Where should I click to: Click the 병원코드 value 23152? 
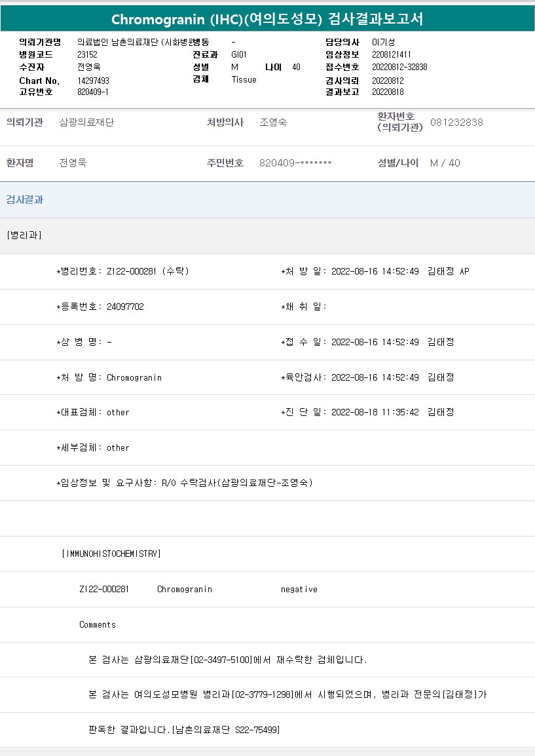point(87,54)
